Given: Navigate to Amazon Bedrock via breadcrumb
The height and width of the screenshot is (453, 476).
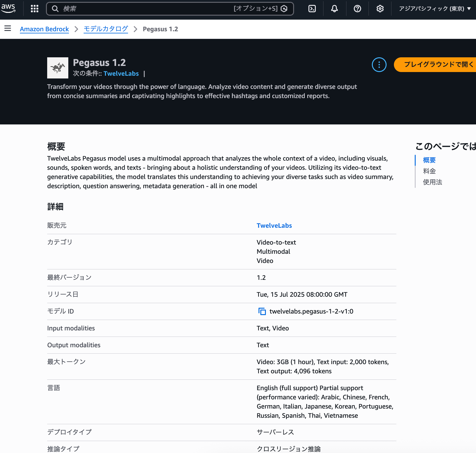Looking at the screenshot, I should (44, 29).
